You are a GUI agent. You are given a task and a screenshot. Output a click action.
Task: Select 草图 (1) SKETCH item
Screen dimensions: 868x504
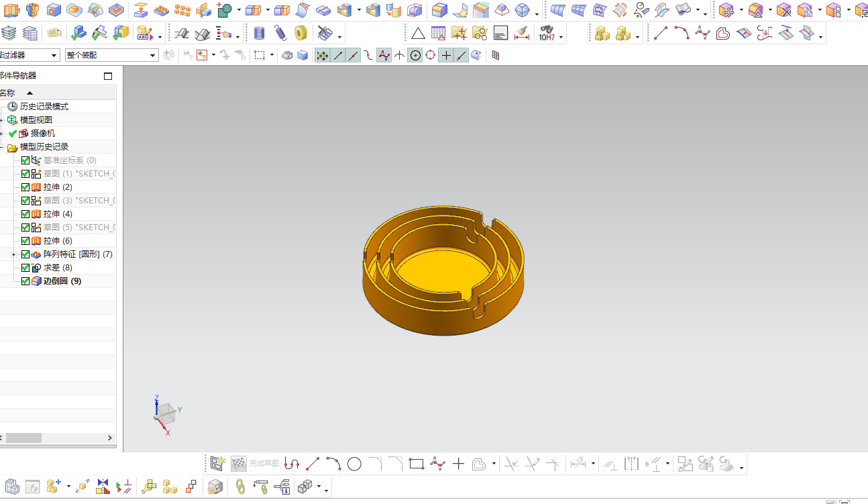[x=79, y=174]
